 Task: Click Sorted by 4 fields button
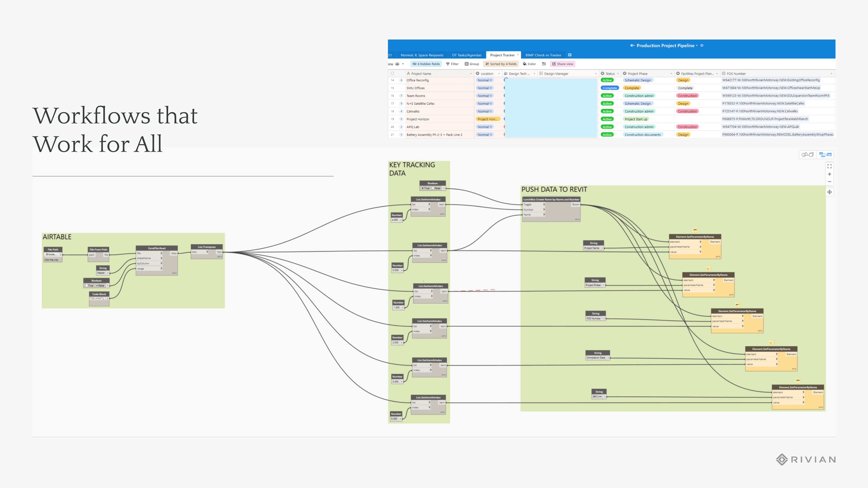point(501,64)
